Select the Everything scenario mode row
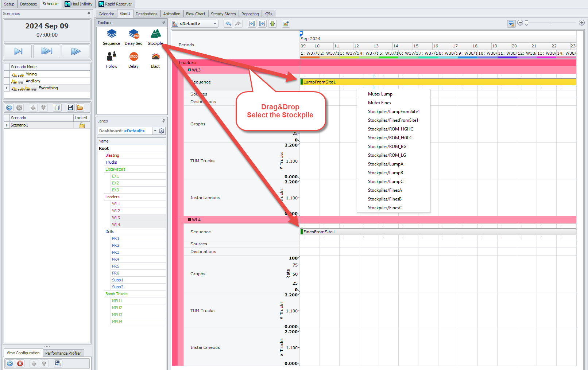This screenshot has width=588, height=370. pyautogui.click(x=48, y=88)
